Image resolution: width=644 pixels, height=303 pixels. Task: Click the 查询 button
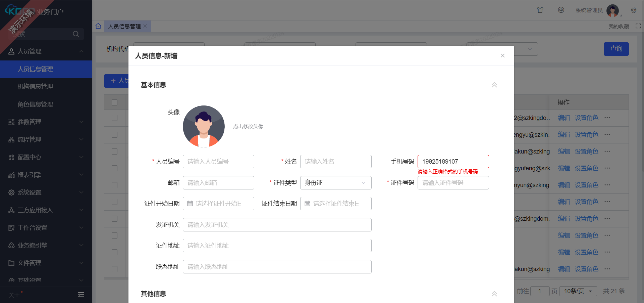click(616, 49)
